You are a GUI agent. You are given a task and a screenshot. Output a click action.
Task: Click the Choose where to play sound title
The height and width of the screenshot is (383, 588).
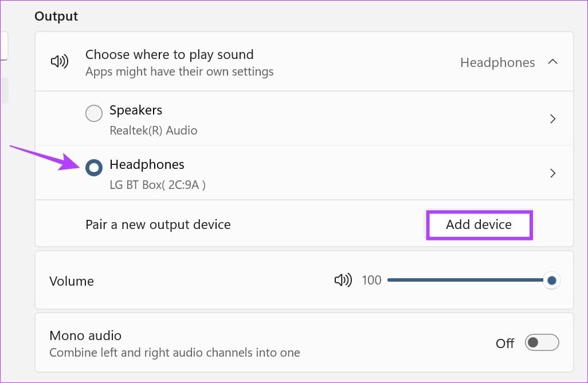[x=169, y=55]
